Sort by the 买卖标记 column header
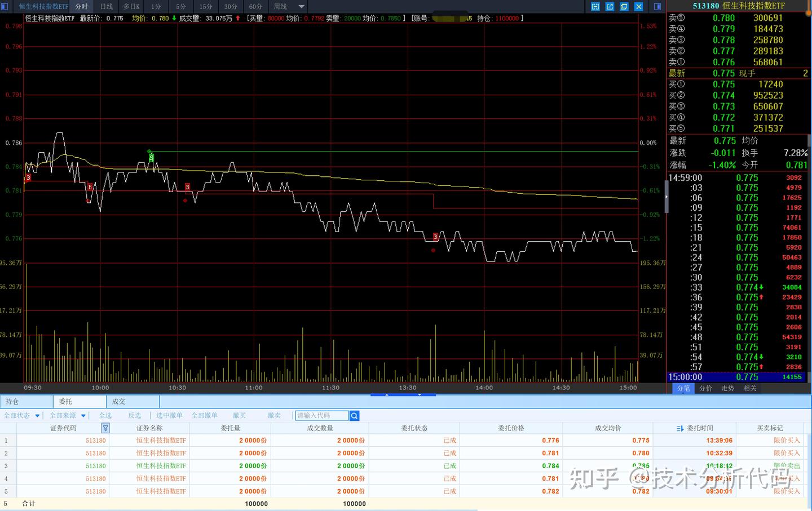The width and height of the screenshot is (812, 511). point(770,428)
